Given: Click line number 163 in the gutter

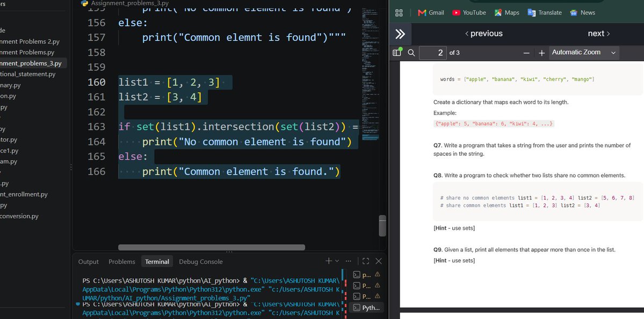Looking at the screenshot, I should (97, 127).
